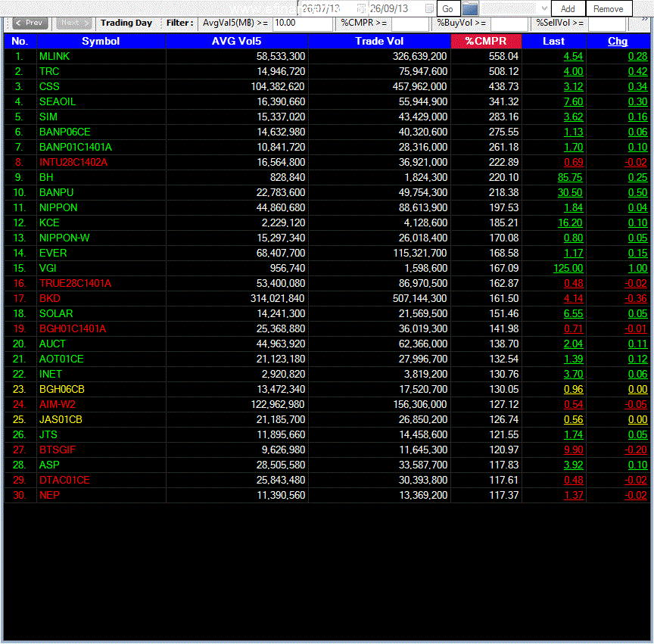Sort by the Chg column header

[x=618, y=42]
